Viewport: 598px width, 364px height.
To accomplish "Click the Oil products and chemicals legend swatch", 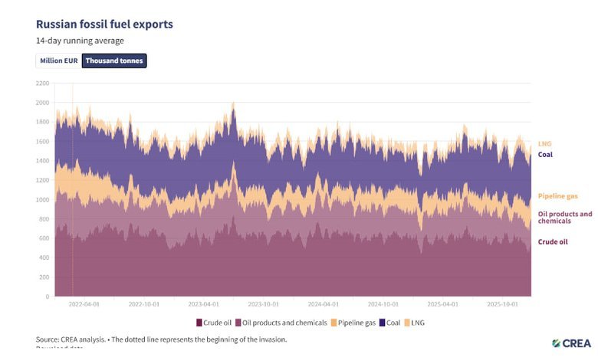I will pyautogui.click(x=239, y=323).
